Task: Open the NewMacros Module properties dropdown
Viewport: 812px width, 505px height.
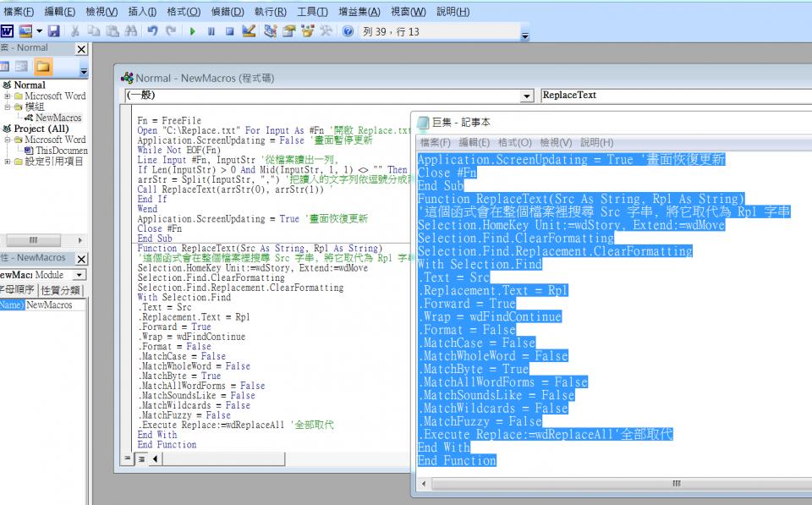Action: tap(80, 275)
